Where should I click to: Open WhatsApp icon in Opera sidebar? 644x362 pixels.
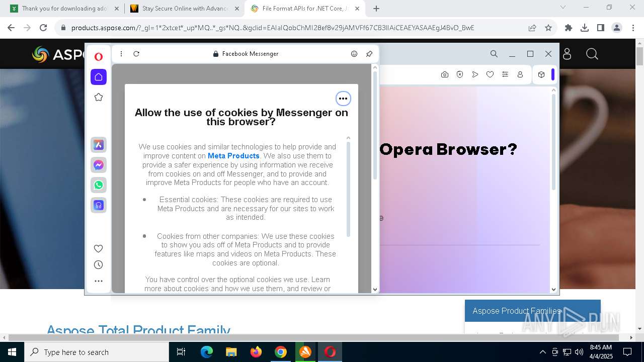click(x=99, y=185)
